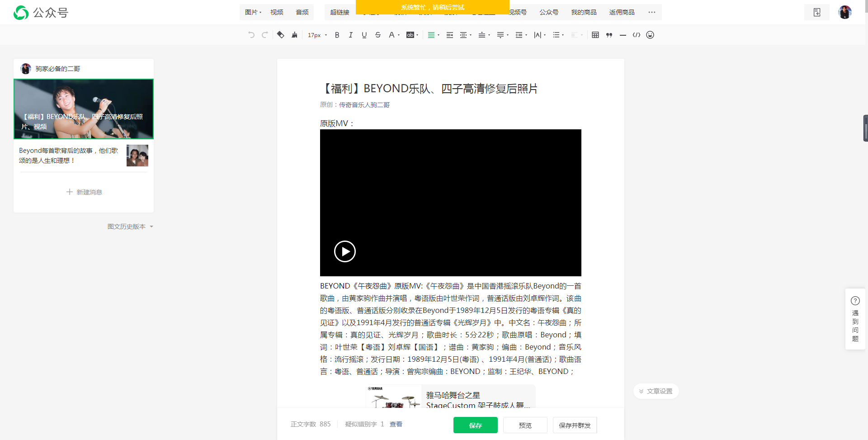Select the second article Beyond每首歌背后的故事
The image size is (868, 440).
[x=84, y=156]
